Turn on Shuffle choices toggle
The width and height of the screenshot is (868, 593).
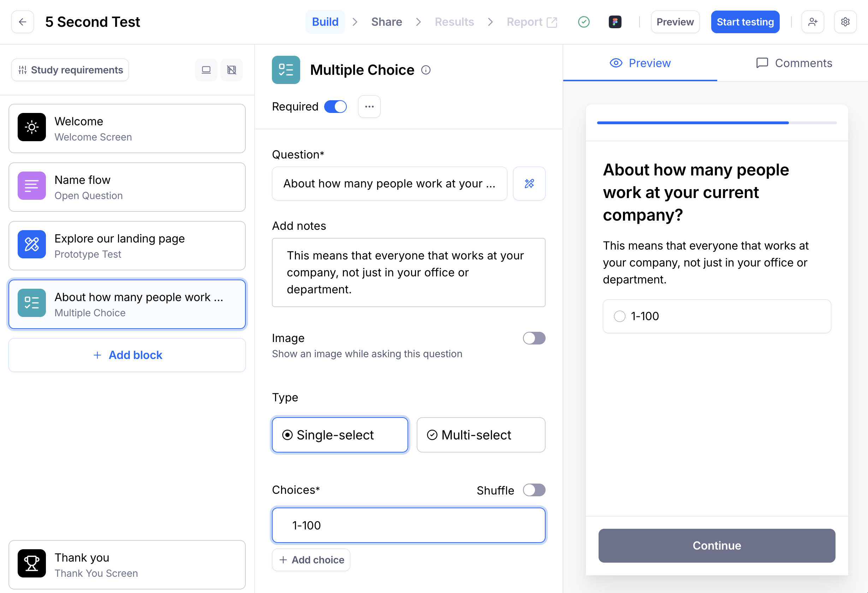pyautogui.click(x=534, y=490)
